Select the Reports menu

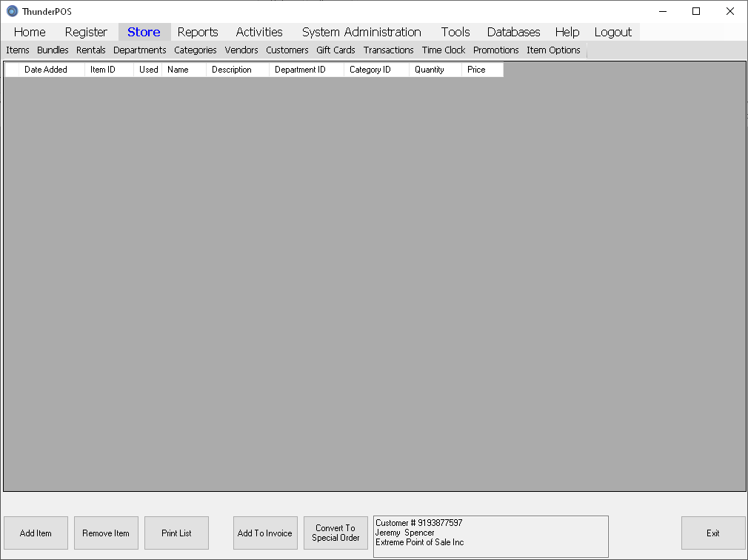pos(198,32)
